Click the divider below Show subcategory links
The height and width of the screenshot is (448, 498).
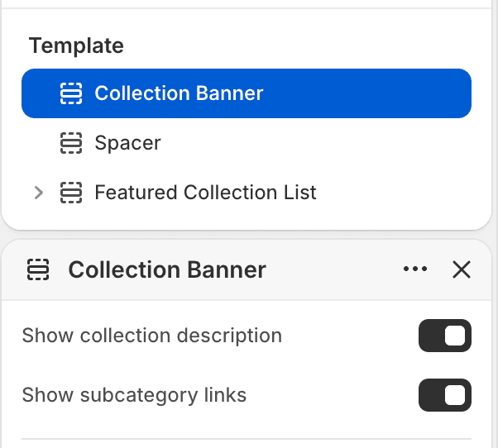pyautogui.click(x=247, y=439)
